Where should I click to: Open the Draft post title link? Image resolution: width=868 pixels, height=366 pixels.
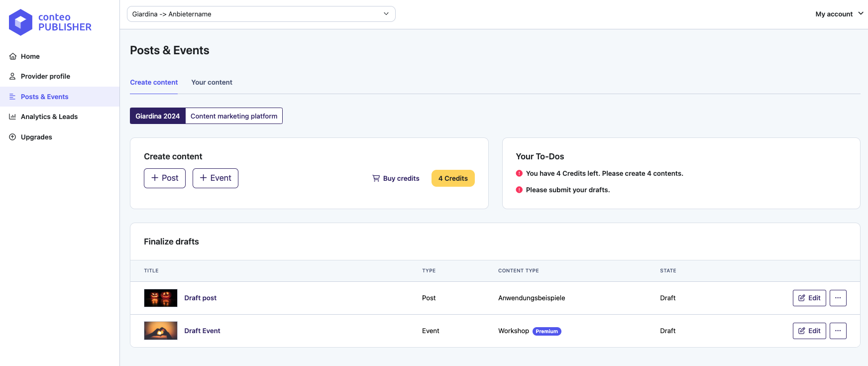[x=201, y=298]
